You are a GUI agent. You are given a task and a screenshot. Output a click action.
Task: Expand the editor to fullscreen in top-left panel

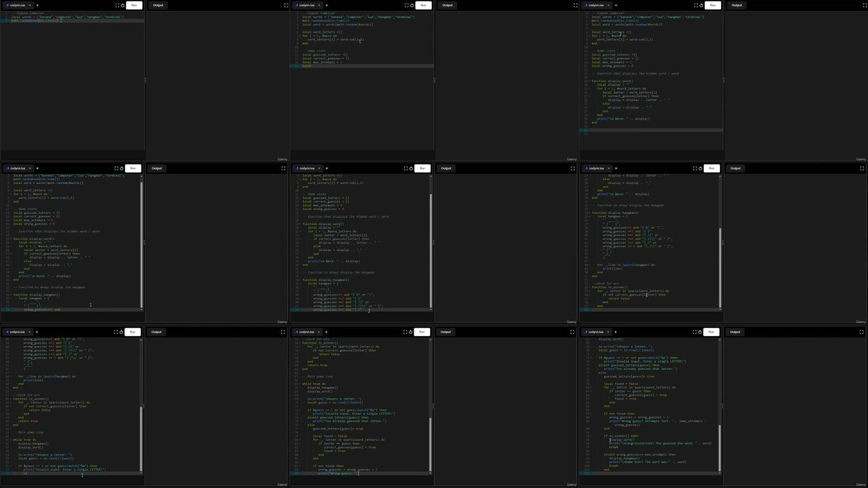click(x=117, y=5)
